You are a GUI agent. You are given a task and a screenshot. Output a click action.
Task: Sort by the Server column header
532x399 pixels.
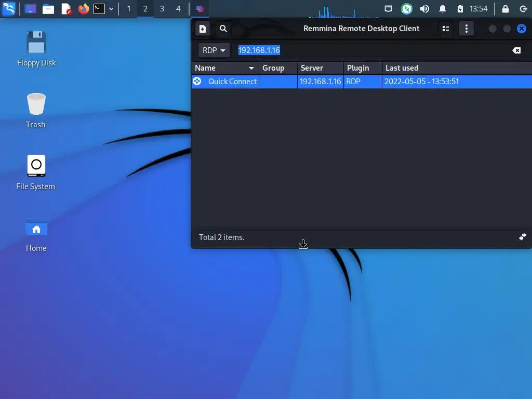[321, 68]
